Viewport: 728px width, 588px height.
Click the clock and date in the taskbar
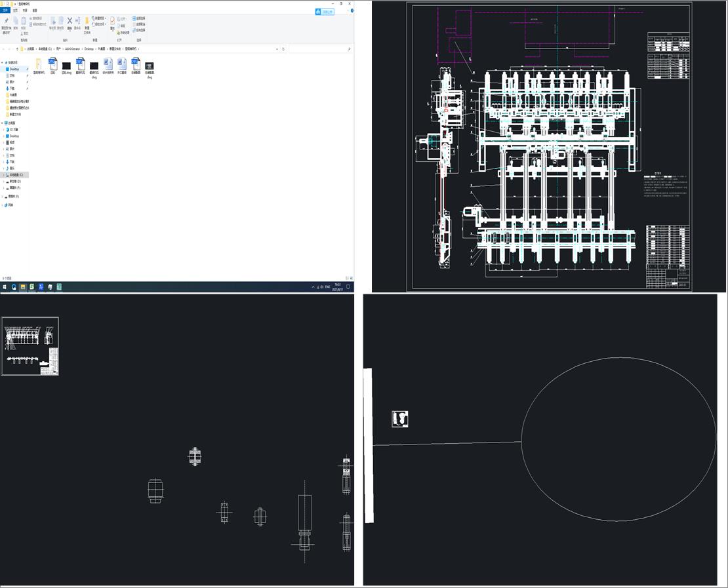[x=338, y=287]
